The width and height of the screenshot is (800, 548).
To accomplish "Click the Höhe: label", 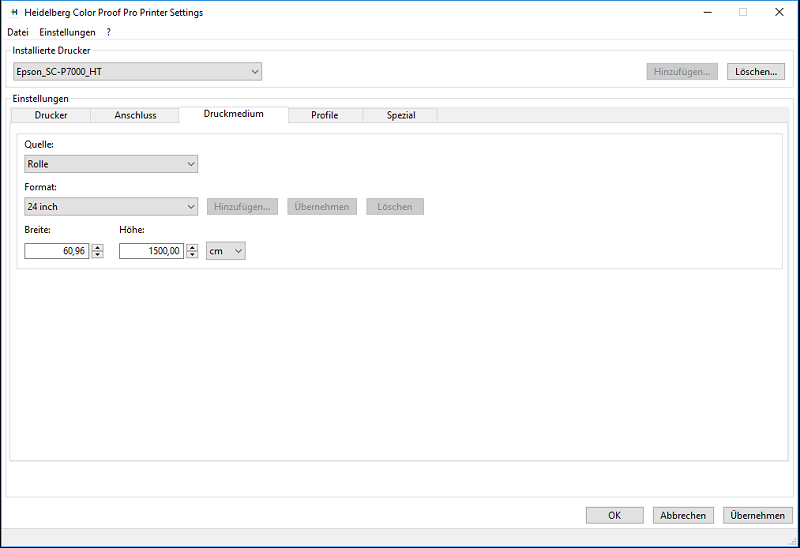I will [132, 230].
